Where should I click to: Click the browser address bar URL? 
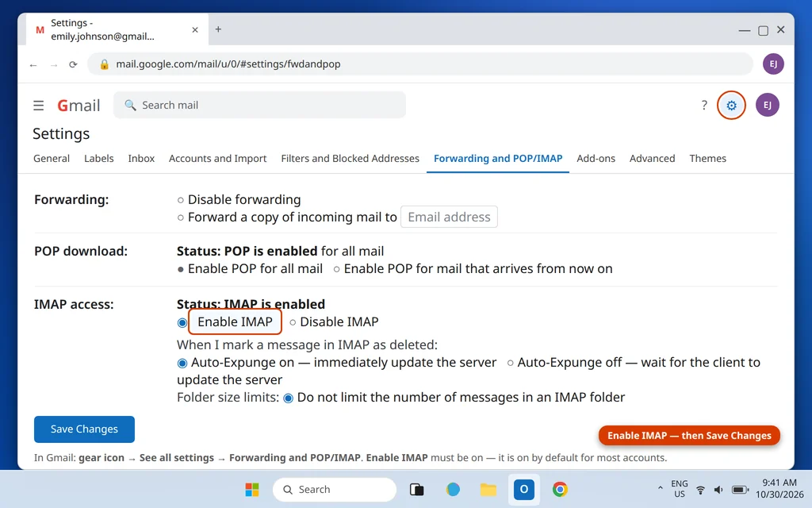(x=228, y=64)
